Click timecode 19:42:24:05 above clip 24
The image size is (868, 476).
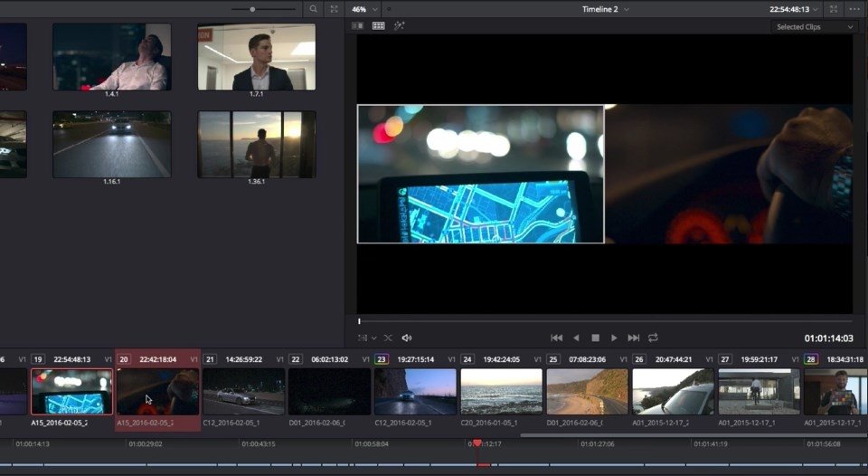click(502, 359)
